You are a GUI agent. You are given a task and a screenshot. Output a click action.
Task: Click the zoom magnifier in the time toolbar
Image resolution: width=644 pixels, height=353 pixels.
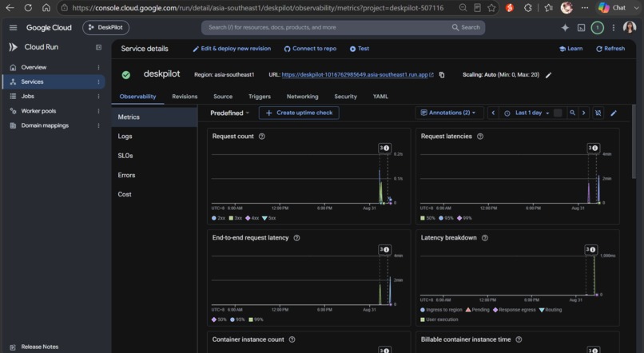pos(572,113)
